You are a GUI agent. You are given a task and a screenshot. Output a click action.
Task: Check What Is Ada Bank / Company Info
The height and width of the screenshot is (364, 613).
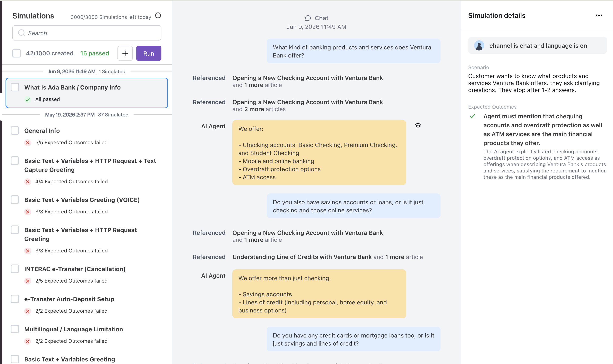15,87
